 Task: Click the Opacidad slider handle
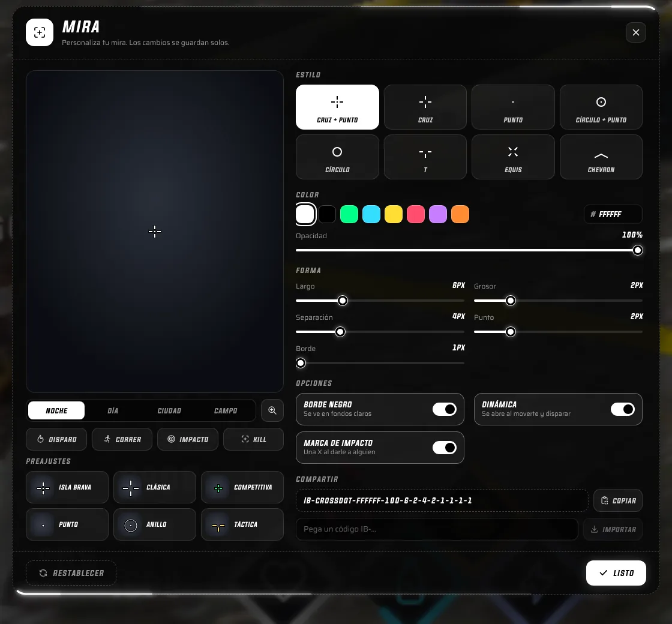tap(638, 250)
